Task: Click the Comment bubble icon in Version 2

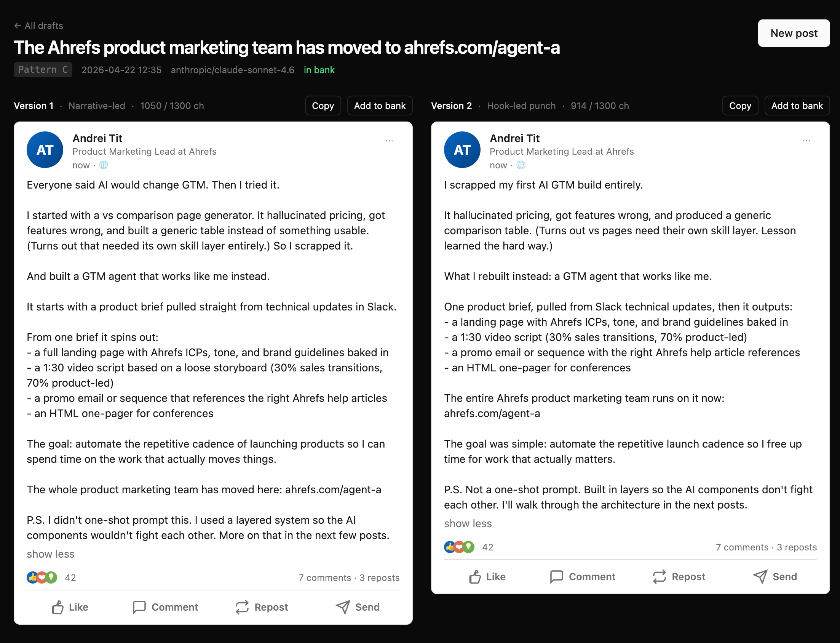Action: pyautogui.click(x=556, y=577)
